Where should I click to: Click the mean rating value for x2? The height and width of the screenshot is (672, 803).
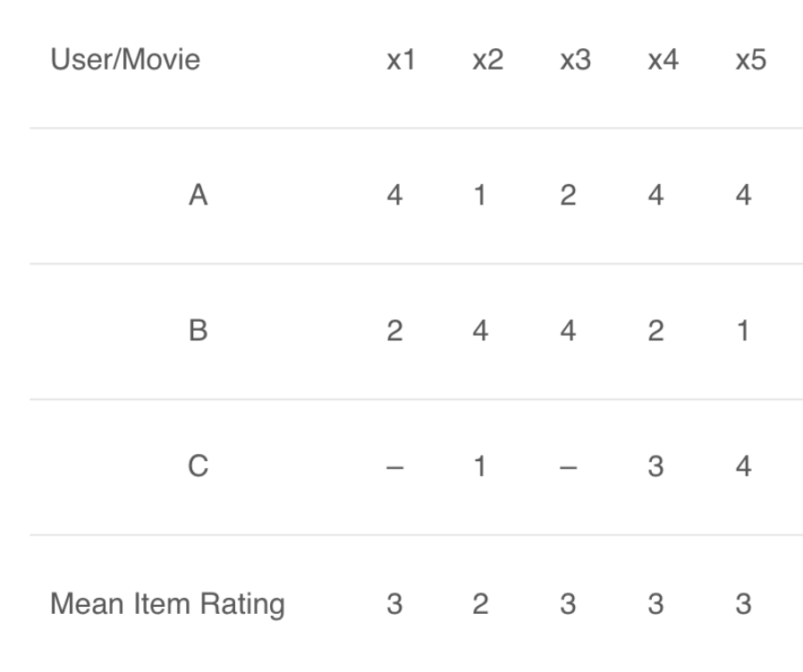[x=481, y=605]
